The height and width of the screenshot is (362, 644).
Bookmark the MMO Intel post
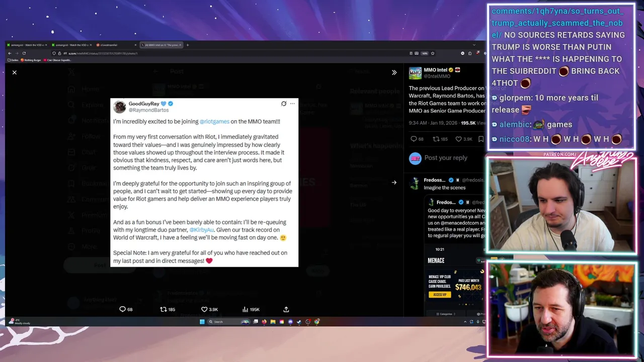click(481, 139)
